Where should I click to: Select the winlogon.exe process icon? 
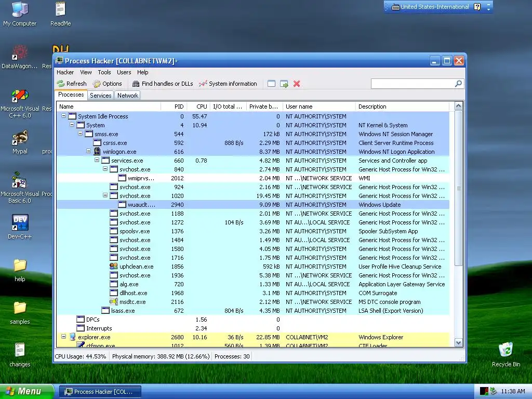(97, 151)
